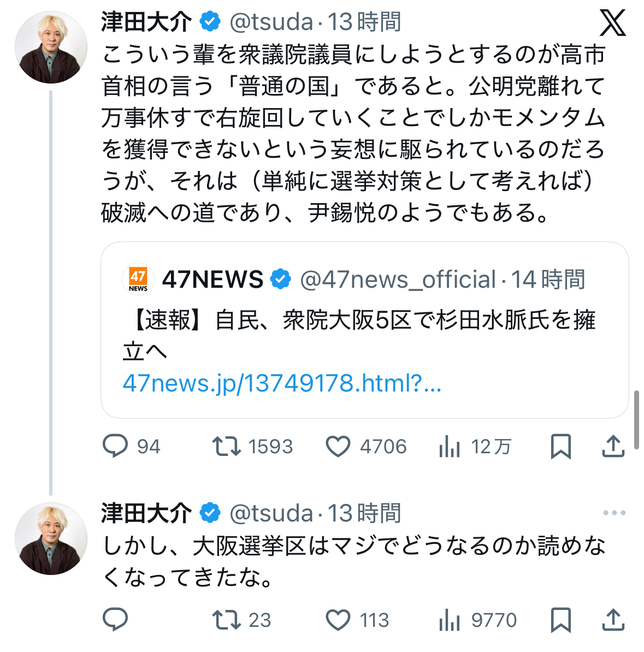Bookmark the second tweet about 大阪選挙区

pyautogui.click(x=560, y=620)
